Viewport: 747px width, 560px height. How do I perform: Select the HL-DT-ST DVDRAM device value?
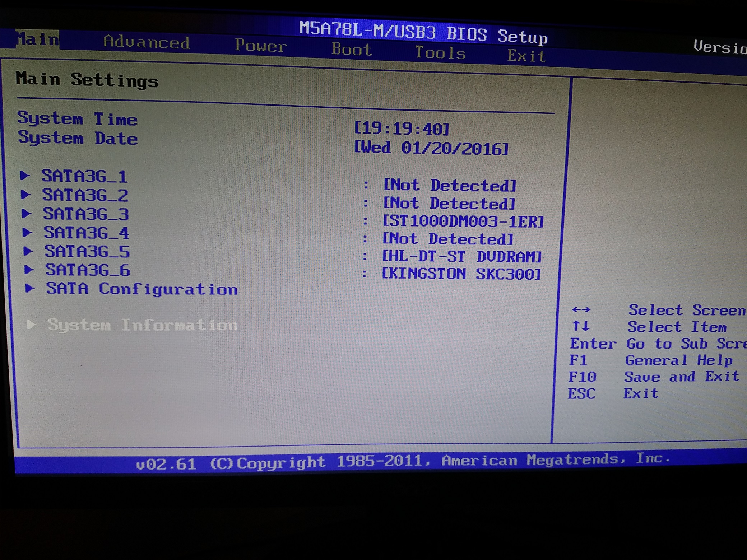[x=461, y=256]
